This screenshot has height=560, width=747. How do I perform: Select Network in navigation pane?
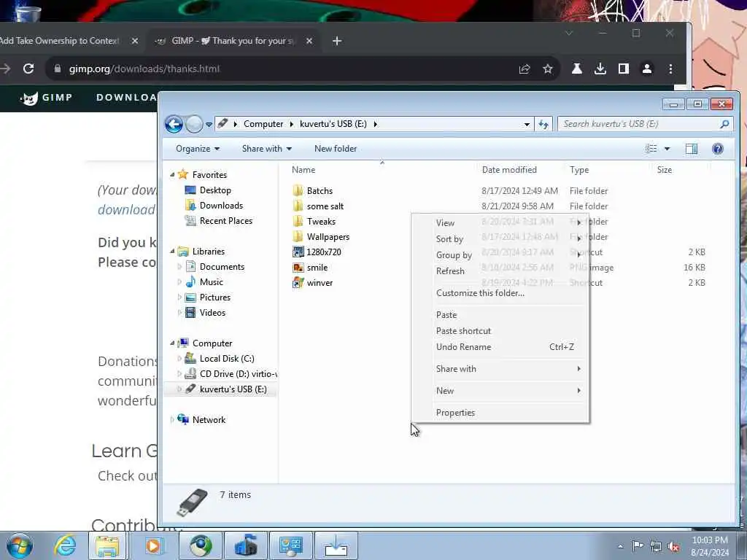[209, 419]
